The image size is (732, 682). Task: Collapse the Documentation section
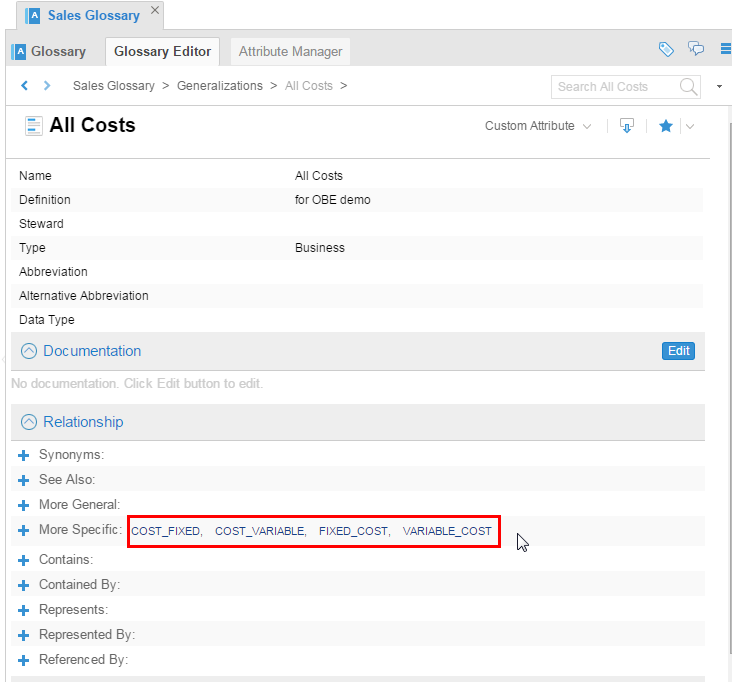pos(29,351)
